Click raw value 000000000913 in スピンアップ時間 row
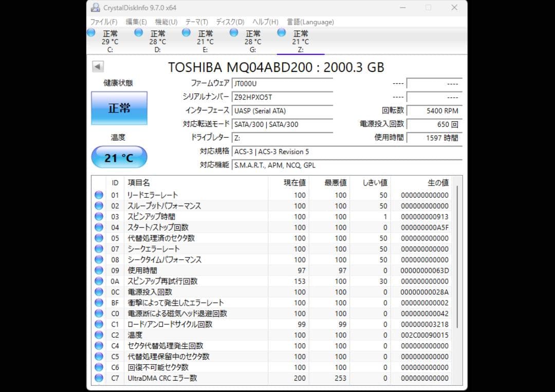This screenshot has width=555, height=392. (x=424, y=216)
